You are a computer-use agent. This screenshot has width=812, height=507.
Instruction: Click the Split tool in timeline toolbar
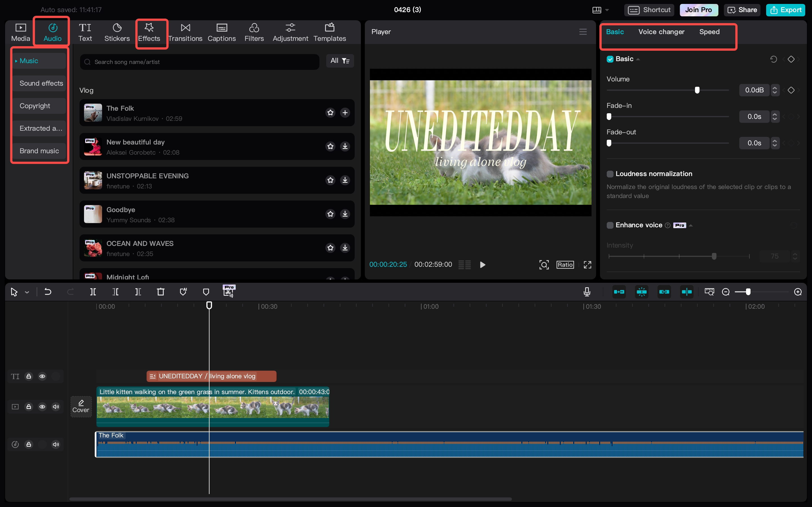[93, 292]
